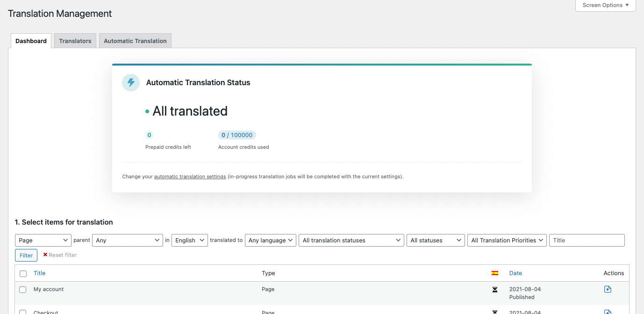
Task: Switch to the Automatic Translation tab
Action: coord(135,41)
